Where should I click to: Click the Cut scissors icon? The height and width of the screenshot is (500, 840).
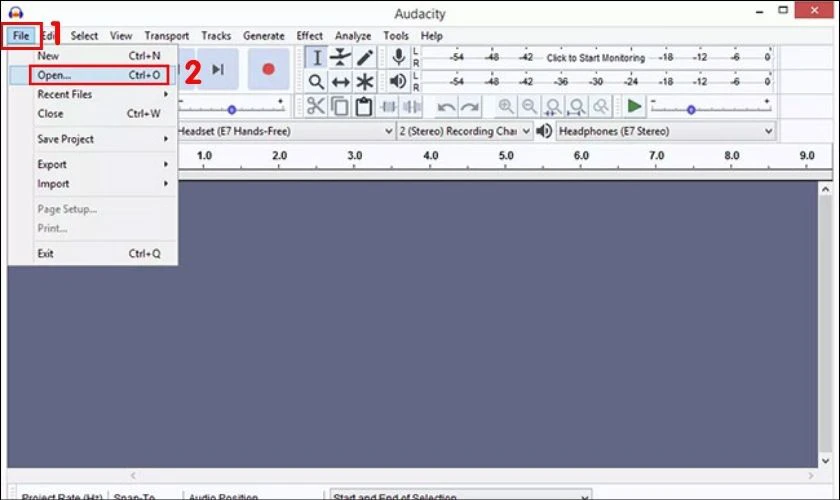(x=316, y=106)
